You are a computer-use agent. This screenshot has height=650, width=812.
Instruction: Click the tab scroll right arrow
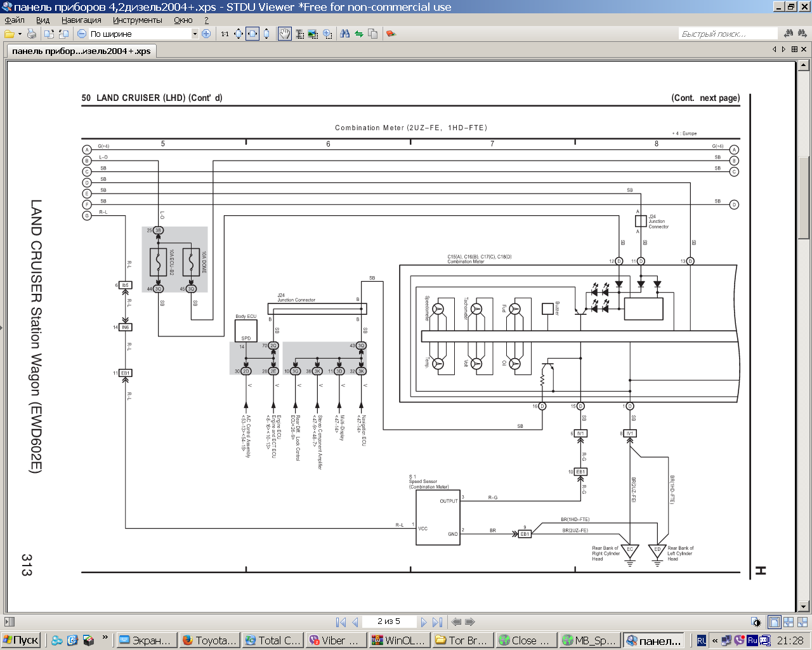(x=783, y=50)
